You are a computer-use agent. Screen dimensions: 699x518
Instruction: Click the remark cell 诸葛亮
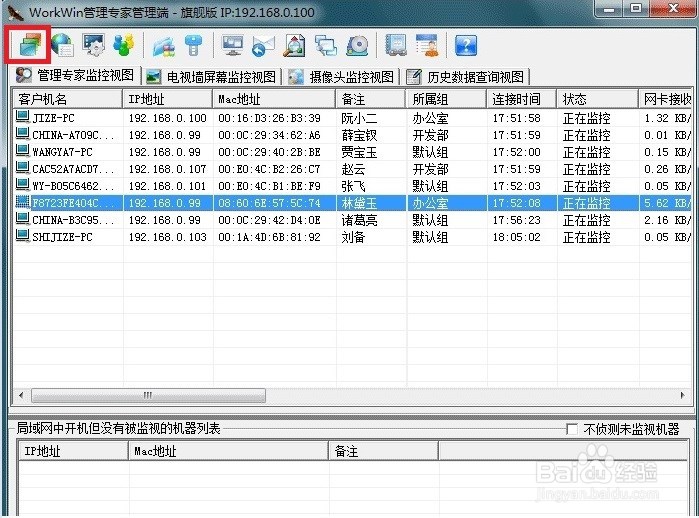pyautogui.click(x=359, y=220)
